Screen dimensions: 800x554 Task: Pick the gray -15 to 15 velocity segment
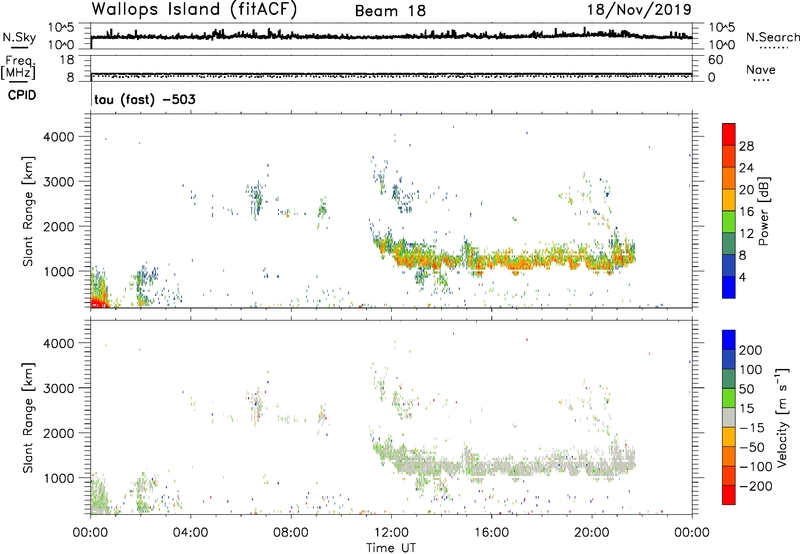(729, 417)
